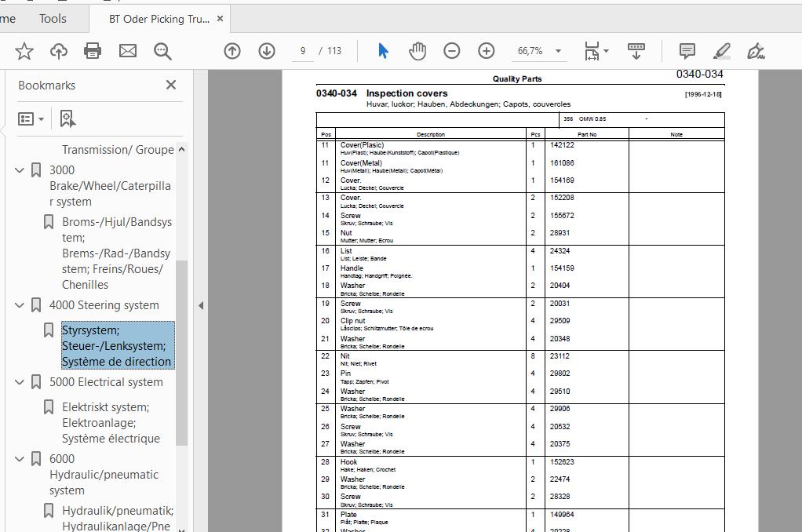802x532 pixels.
Task: Activate the selection arrow tool
Action: [383, 51]
